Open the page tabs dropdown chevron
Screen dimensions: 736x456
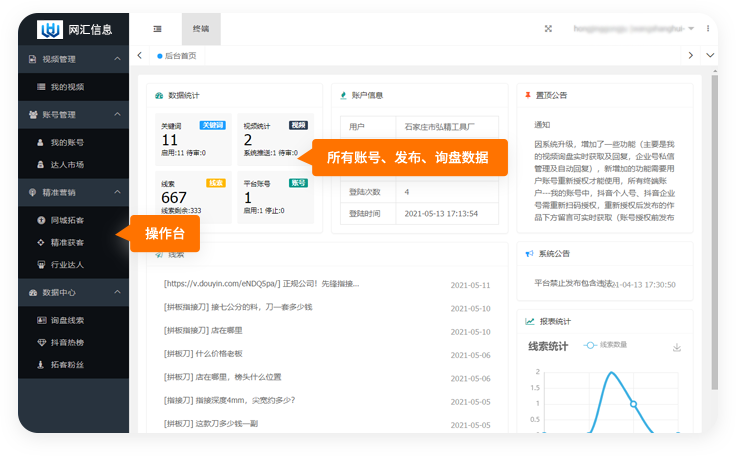710,55
